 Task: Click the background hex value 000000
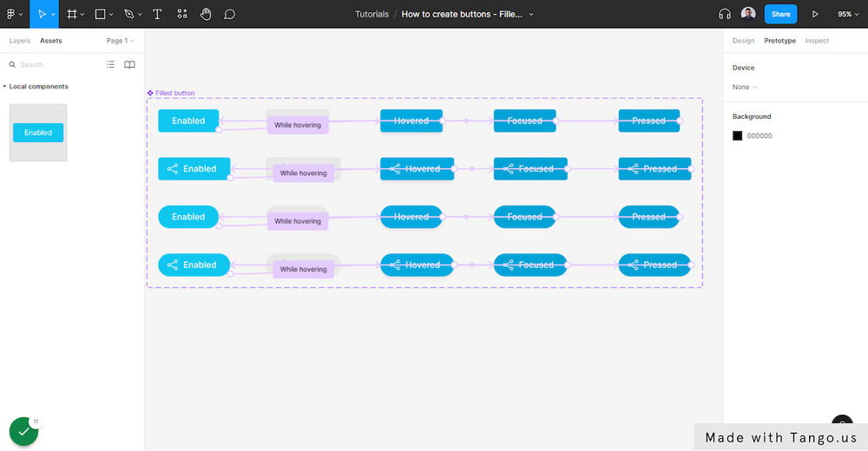coord(759,135)
